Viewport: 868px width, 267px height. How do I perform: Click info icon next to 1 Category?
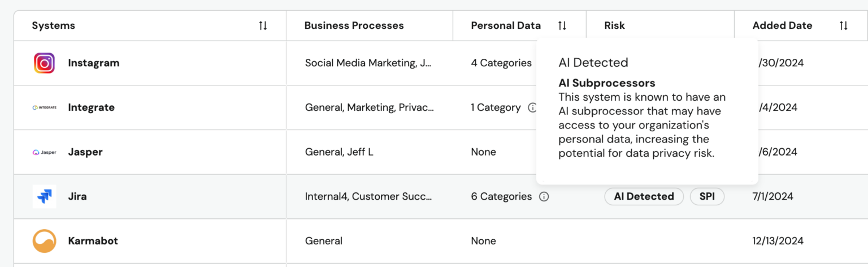point(532,107)
